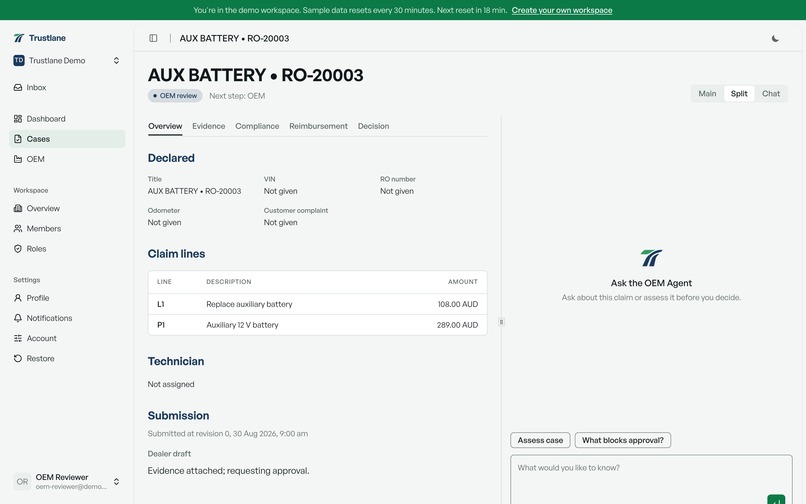This screenshot has width=806, height=504.
Task: Send the message with green arrow button
Action: (x=776, y=500)
